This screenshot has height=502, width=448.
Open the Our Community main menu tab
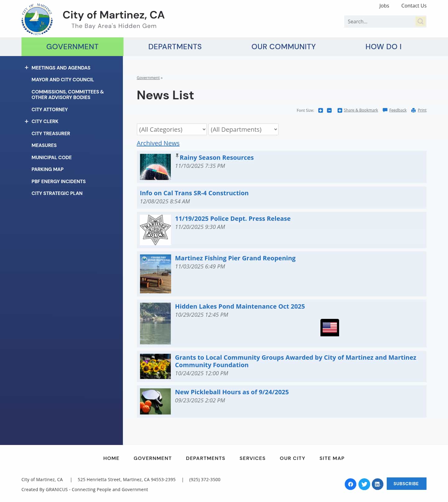(x=283, y=47)
